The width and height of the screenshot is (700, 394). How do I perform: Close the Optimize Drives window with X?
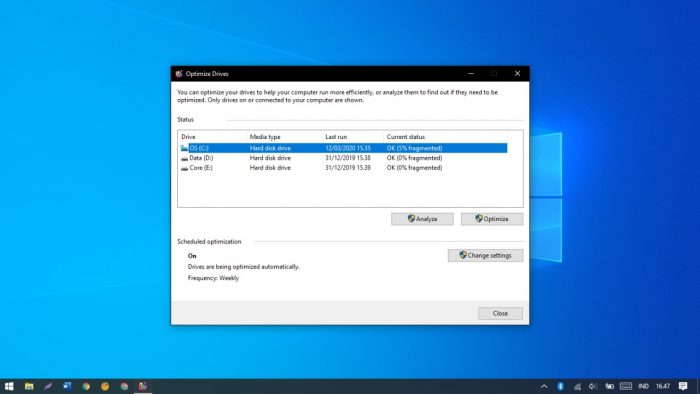(x=517, y=74)
